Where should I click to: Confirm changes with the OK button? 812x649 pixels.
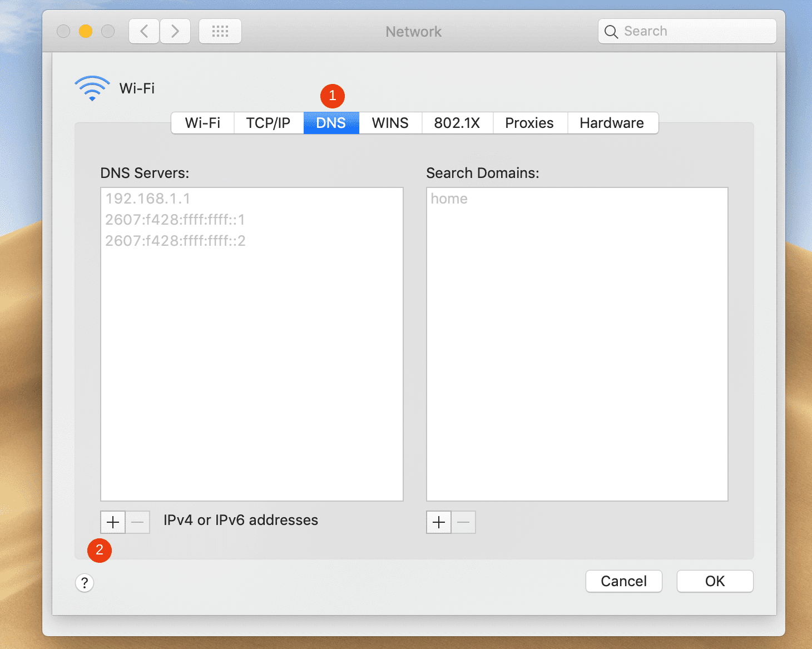click(x=715, y=581)
